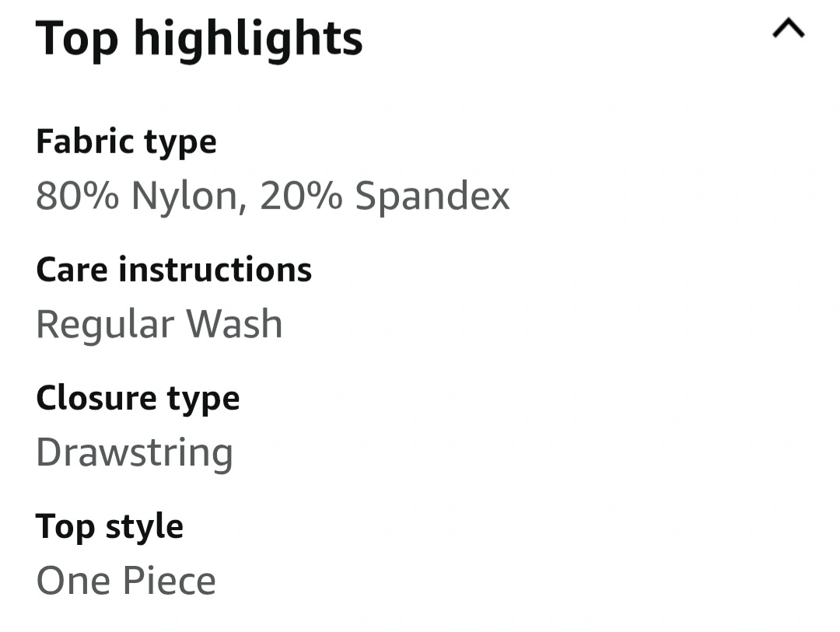
Task: Click the word "style" in the label
Action: click(x=144, y=527)
